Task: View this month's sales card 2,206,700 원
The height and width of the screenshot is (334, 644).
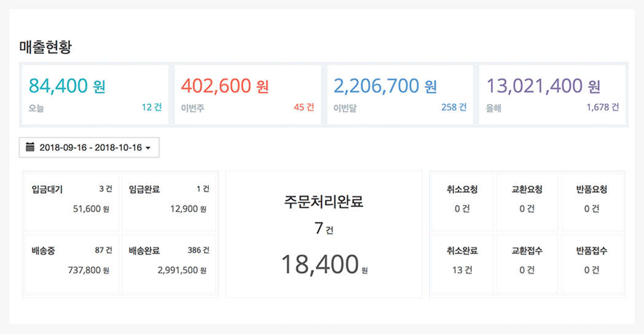Action: pos(400,95)
